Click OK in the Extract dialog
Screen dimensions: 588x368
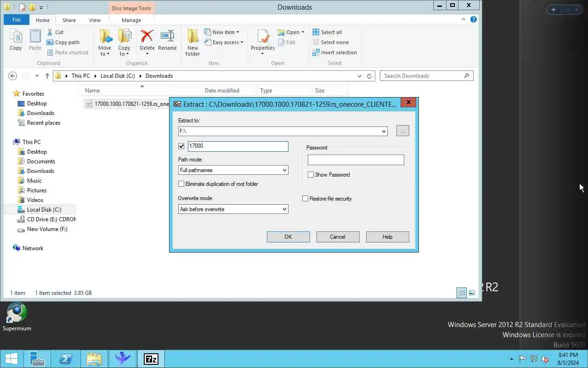(288, 237)
